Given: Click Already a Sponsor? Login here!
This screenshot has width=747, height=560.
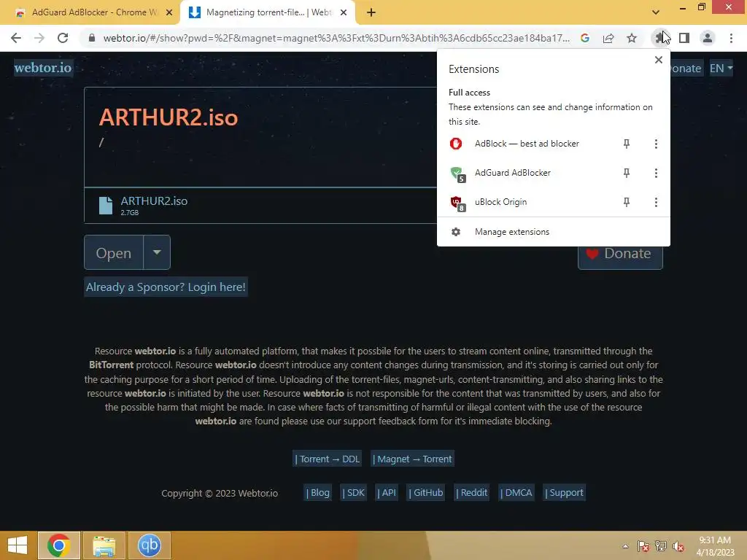Looking at the screenshot, I should click(x=166, y=287).
